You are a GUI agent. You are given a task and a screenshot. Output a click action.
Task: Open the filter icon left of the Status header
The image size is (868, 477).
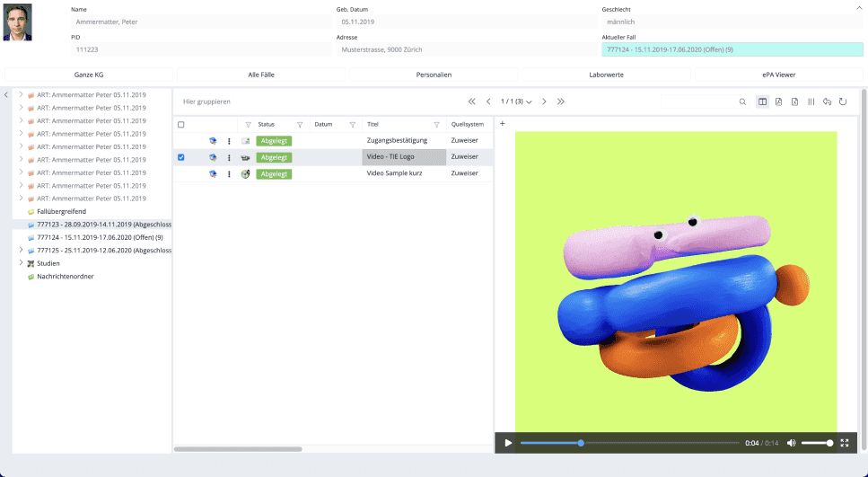(x=248, y=125)
